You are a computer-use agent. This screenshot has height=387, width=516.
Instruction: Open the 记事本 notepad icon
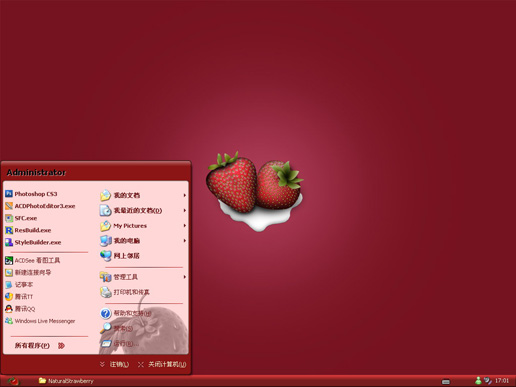[x=9, y=285]
